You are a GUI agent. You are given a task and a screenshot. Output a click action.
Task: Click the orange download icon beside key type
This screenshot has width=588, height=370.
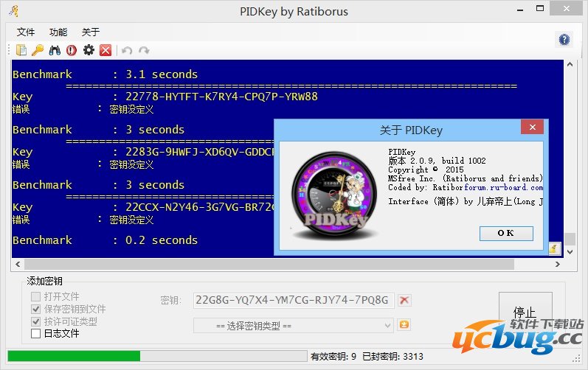click(404, 324)
